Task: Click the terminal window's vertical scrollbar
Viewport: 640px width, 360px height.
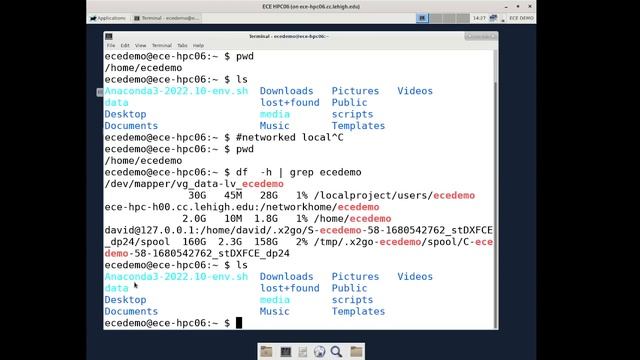Action: click(x=496, y=189)
